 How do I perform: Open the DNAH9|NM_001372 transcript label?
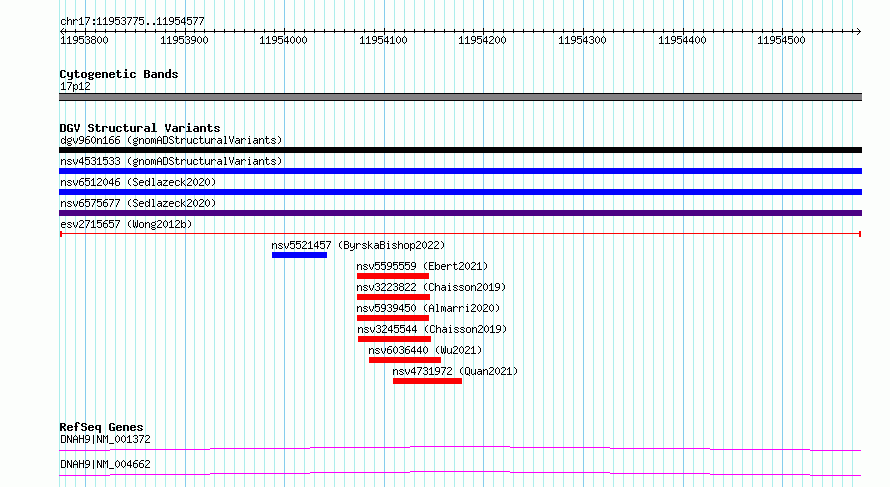click(106, 439)
